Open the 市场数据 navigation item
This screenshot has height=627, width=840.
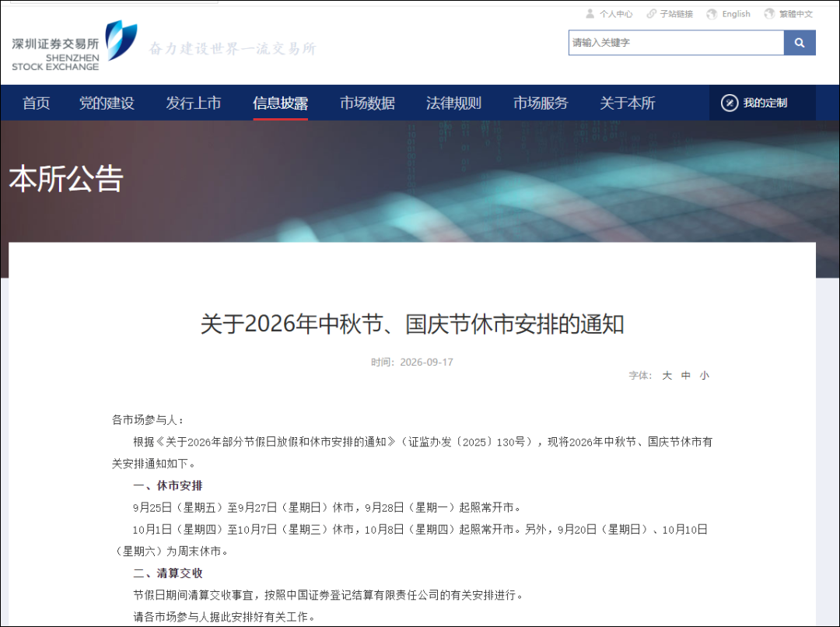coord(367,103)
